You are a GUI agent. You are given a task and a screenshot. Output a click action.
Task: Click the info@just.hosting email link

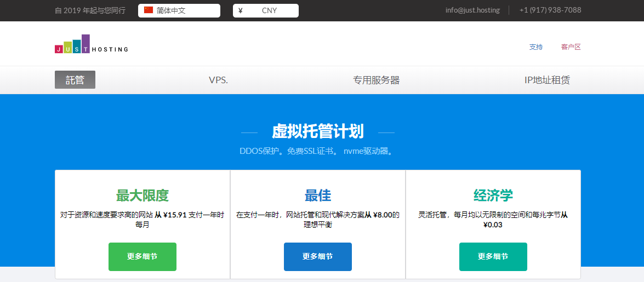tap(472, 10)
